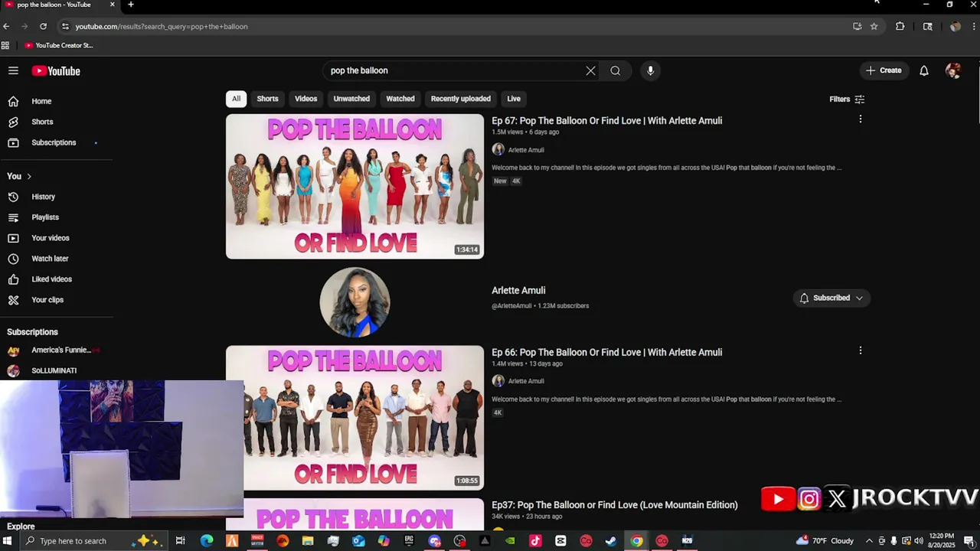The height and width of the screenshot is (551, 980).
Task: Clear the search box with the X
Action: (590, 70)
